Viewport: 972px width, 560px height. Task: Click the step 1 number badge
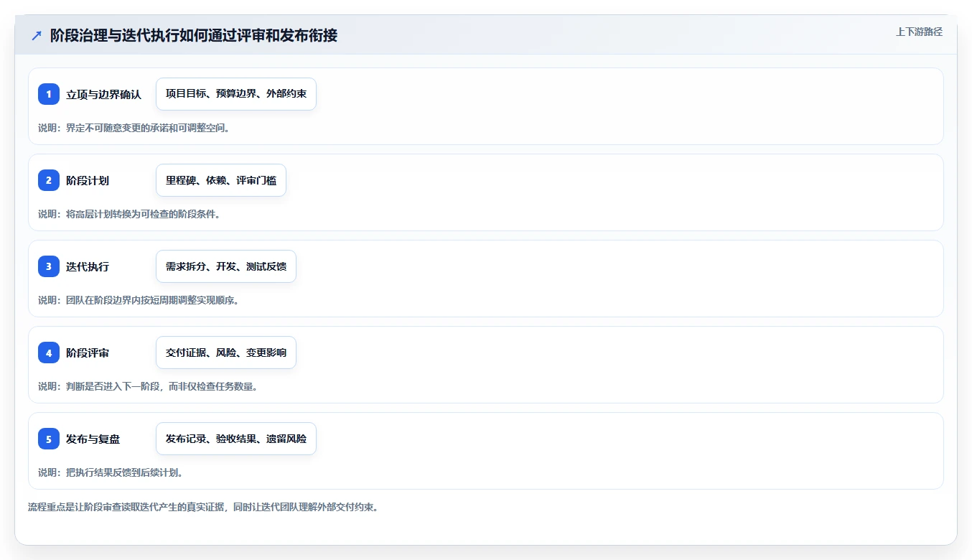tap(49, 94)
